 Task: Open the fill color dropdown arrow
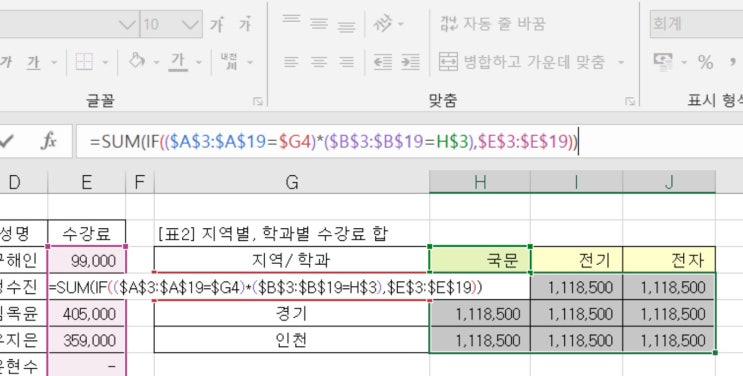click(x=157, y=62)
